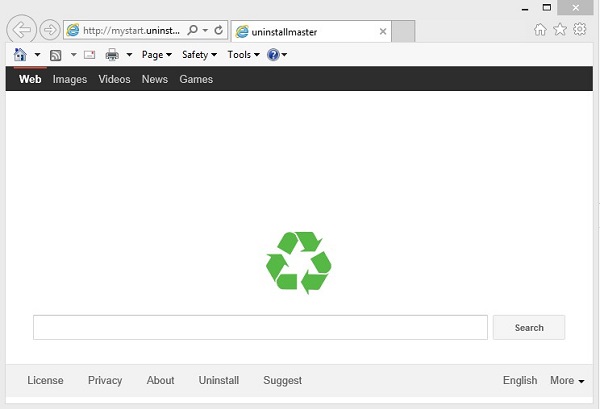Click the Print toolbar icon
The width and height of the screenshot is (600, 409).
pos(112,55)
